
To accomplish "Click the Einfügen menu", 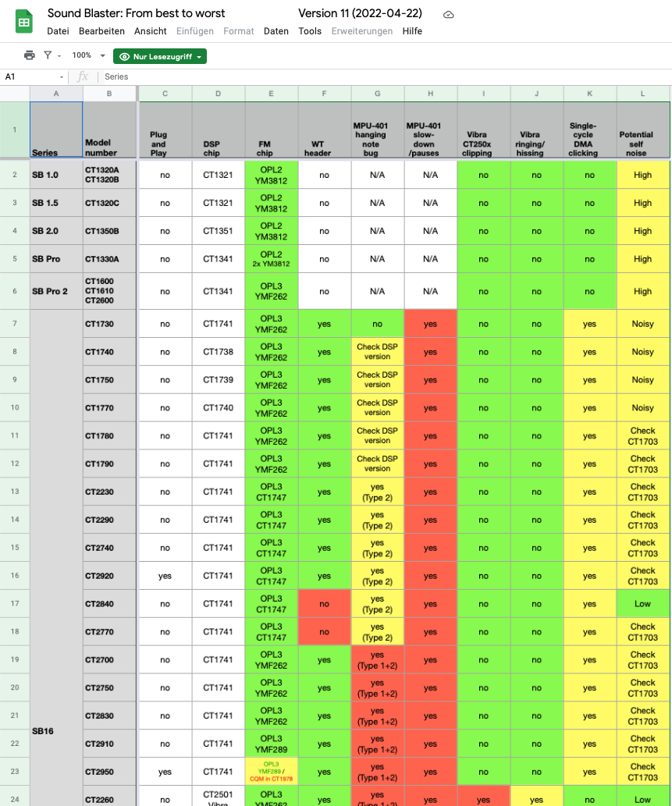I will point(195,31).
